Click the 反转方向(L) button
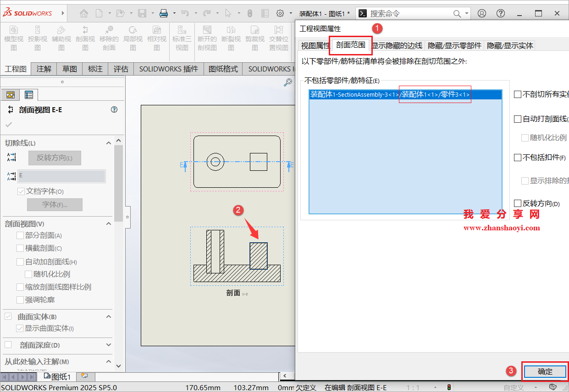This screenshot has height=392, width=569. (x=55, y=158)
